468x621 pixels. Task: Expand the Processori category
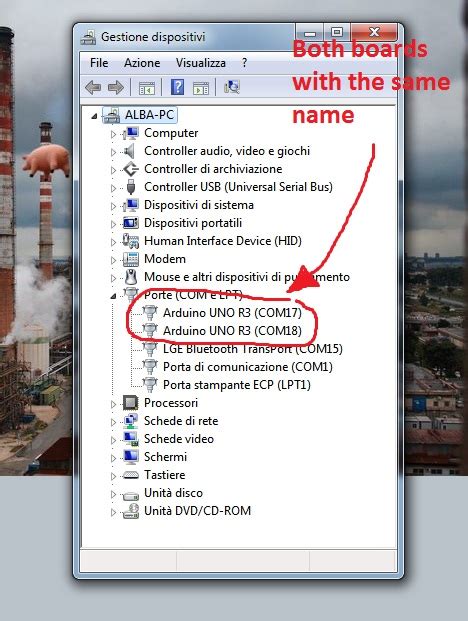click(x=113, y=404)
